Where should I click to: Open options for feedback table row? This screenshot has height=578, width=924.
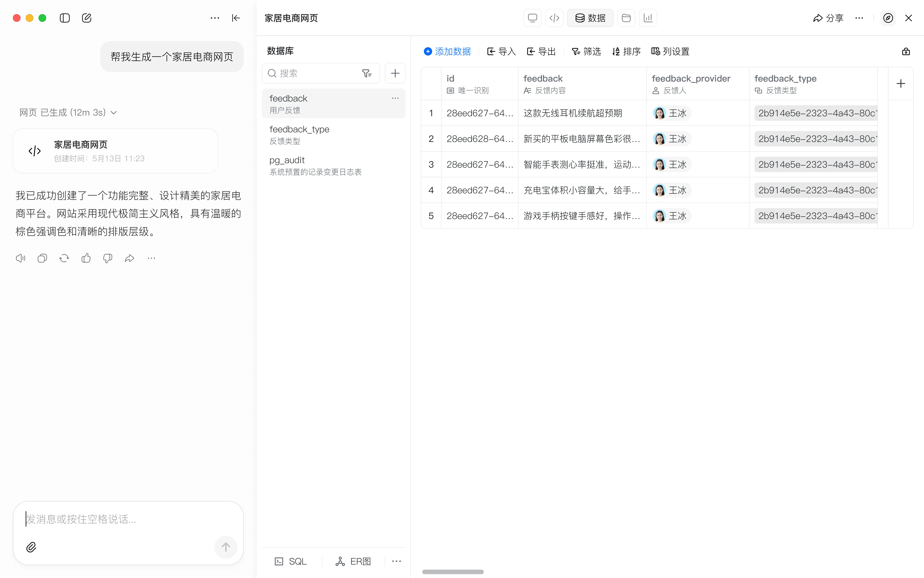pos(395,98)
